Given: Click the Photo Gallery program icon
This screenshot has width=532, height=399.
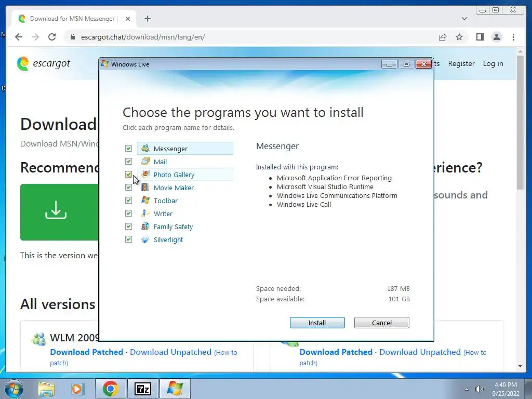Looking at the screenshot, I should coord(145,175).
